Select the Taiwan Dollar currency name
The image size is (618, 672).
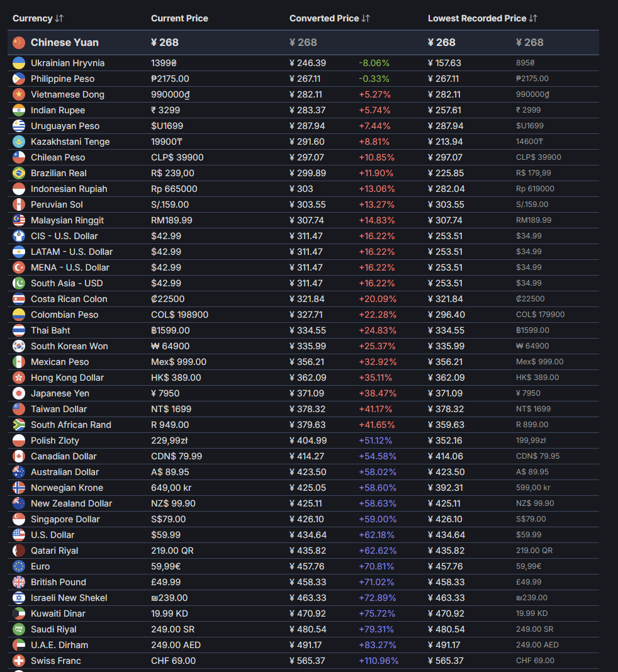59,409
